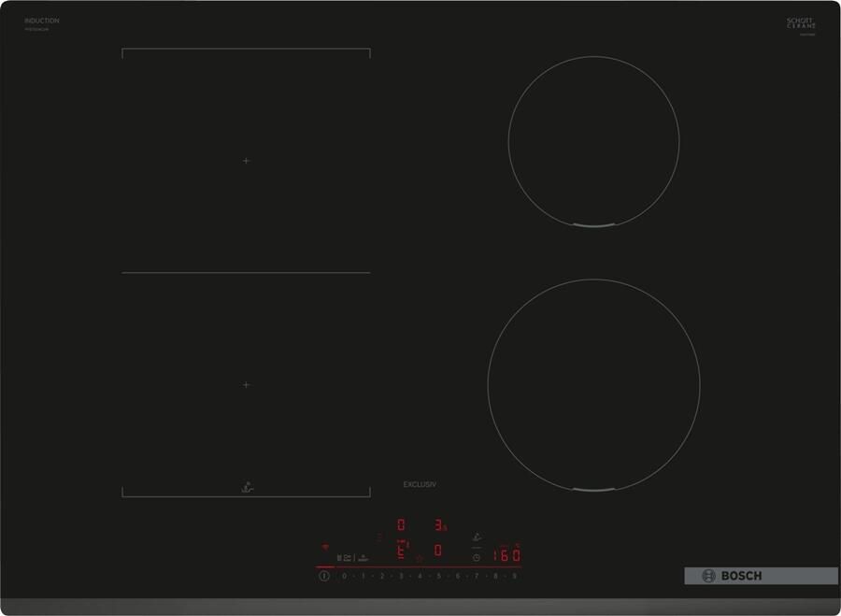Tap the timer display reading 160
This screenshot has width=841, height=616.
tap(506, 555)
